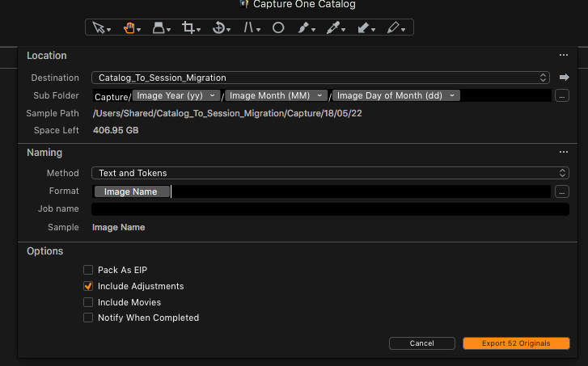Open the naming Method dropdown
This screenshot has width=588, height=366.
(330, 173)
